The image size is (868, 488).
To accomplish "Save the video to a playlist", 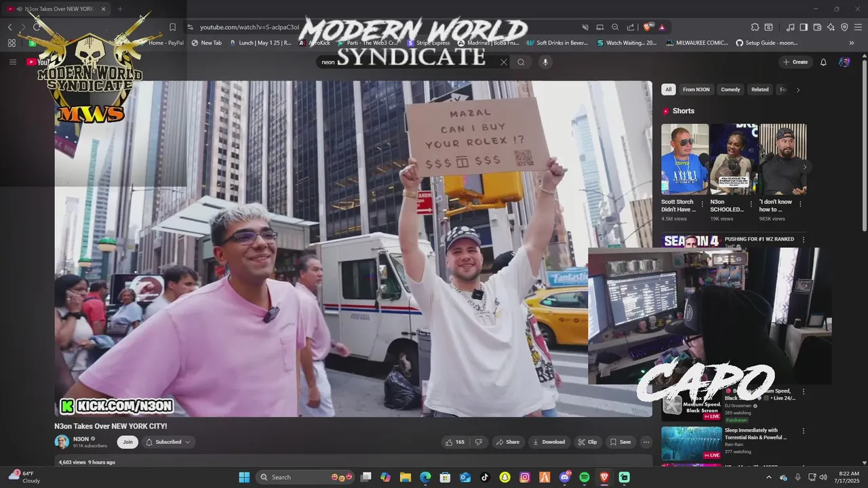I will click(x=620, y=442).
